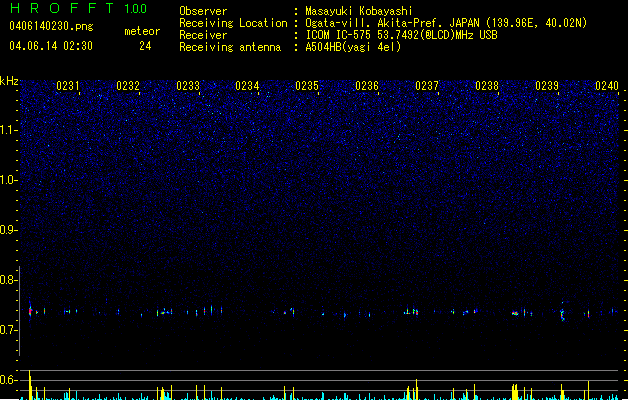Click the 0232 time marker
Image resolution: width=629 pixels, height=400 pixels.
128,86
